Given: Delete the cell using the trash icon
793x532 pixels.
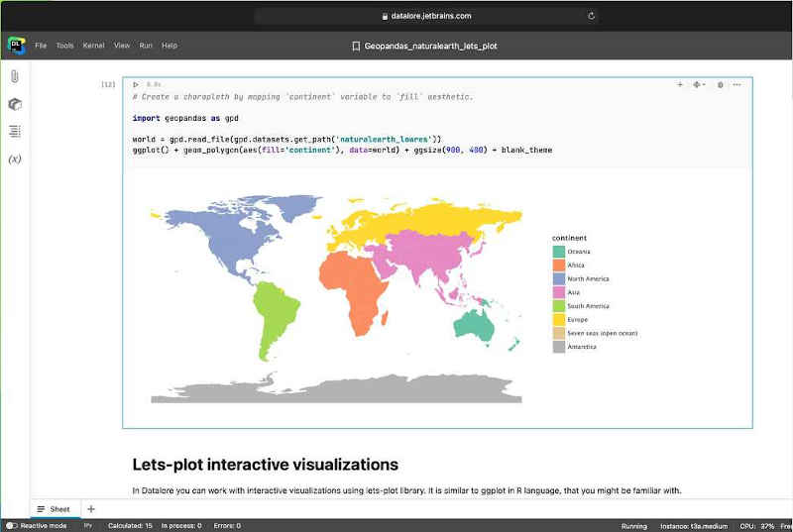Looking at the screenshot, I should tap(721, 85).
